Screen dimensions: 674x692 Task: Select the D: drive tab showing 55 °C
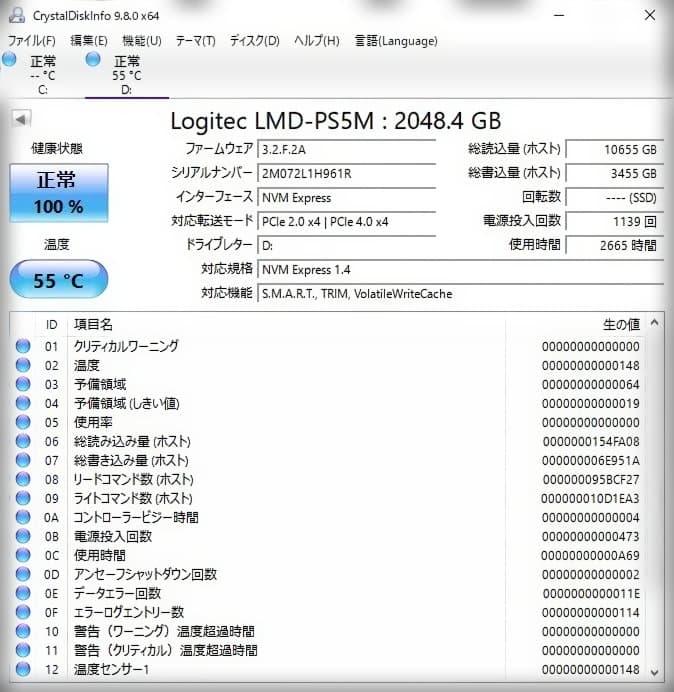[127, 74]
